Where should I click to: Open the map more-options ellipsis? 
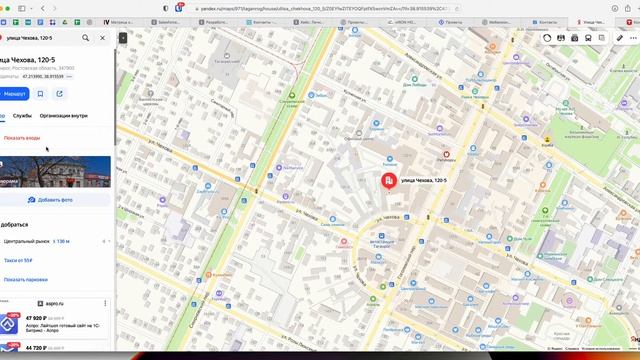pos(633,38)
